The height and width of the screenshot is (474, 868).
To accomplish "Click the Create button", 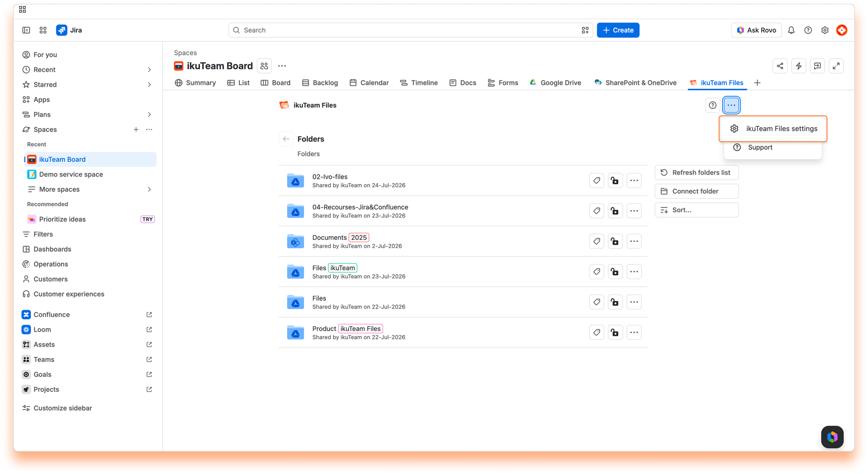I will pyautogui.click(x=618, y=30).
